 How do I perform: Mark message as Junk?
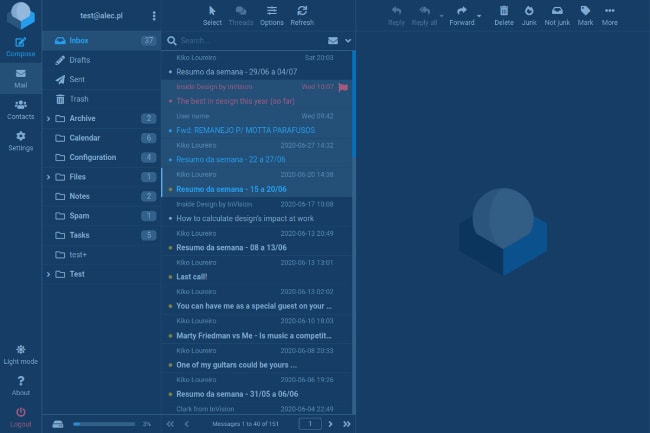529,14
